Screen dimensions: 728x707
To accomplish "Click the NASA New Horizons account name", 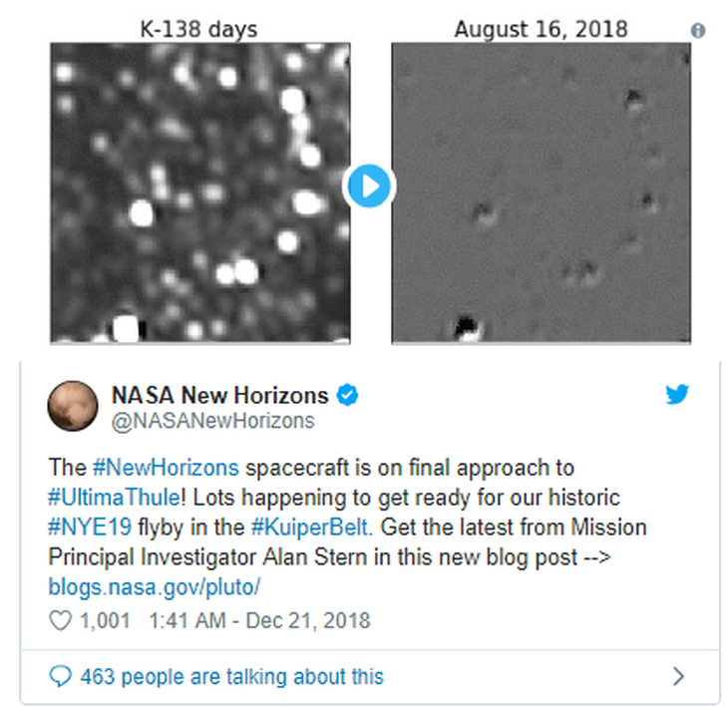I will (x=220, y=395).
